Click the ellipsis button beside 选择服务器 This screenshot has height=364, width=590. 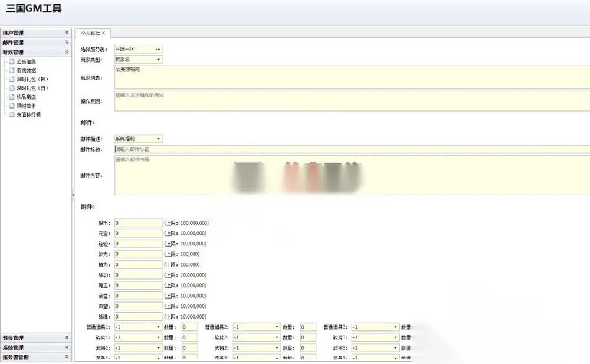158,49
